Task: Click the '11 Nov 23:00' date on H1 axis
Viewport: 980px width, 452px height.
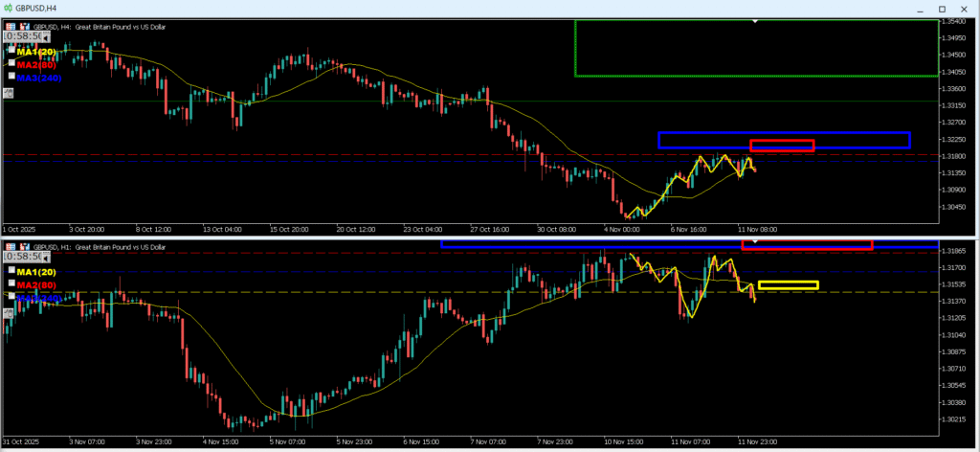Action: (x=758, y=441)
